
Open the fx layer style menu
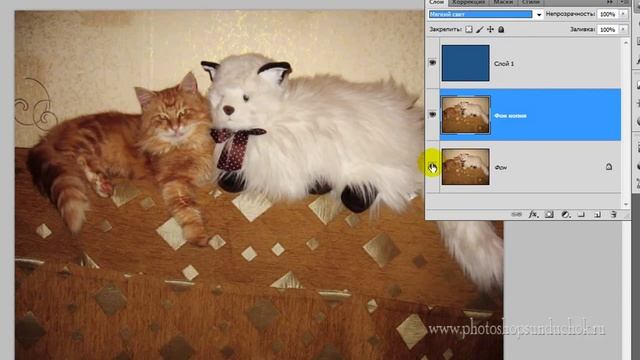click(533, 214)
